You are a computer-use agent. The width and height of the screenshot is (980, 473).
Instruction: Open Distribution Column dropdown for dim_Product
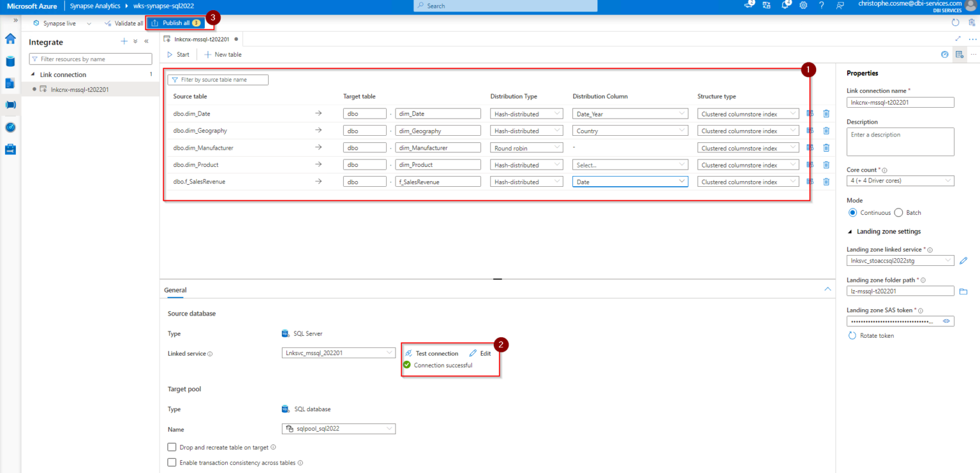click(x=630, y=165)
